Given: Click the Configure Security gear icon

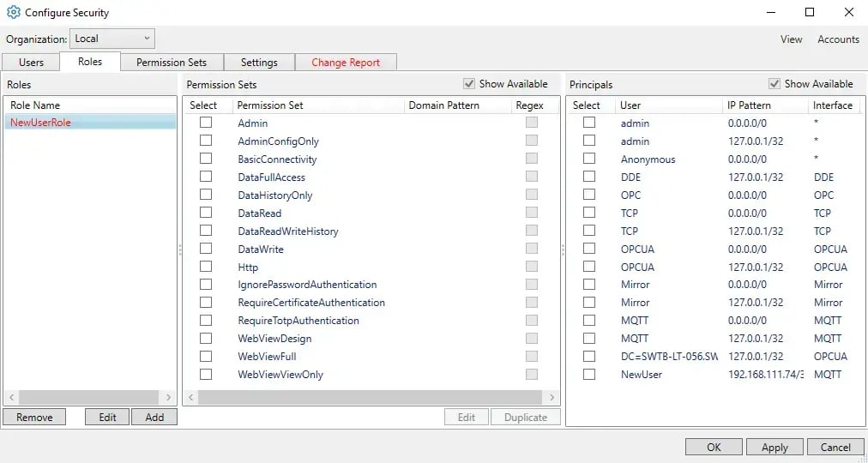Looking at the screenshot, I should (13, 12).
